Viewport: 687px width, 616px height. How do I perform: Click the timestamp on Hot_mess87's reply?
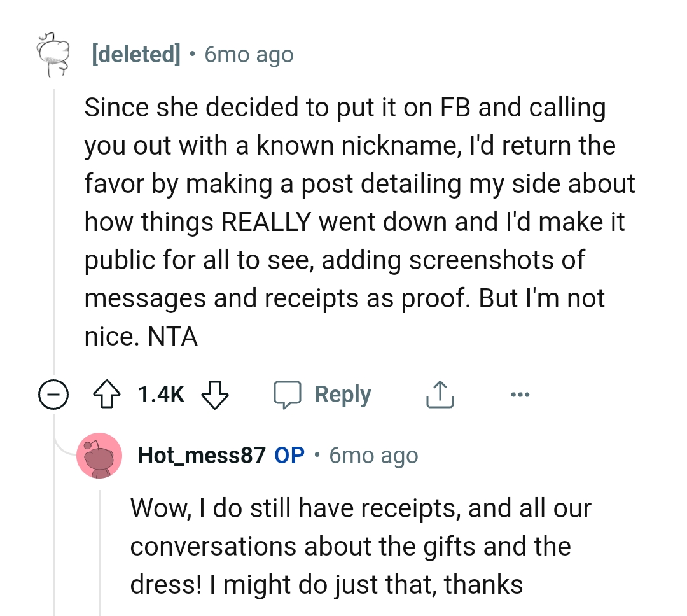click(373, 455)
